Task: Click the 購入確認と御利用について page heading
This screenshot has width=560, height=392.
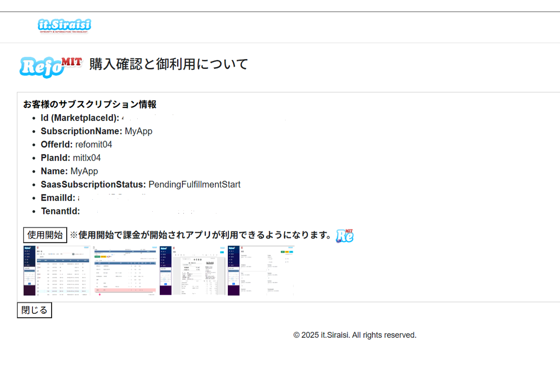Action: [x=168, y=64]
